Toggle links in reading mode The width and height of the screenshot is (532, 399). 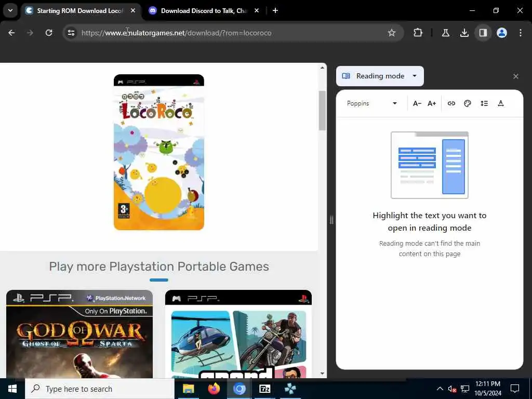pos(451,103)
